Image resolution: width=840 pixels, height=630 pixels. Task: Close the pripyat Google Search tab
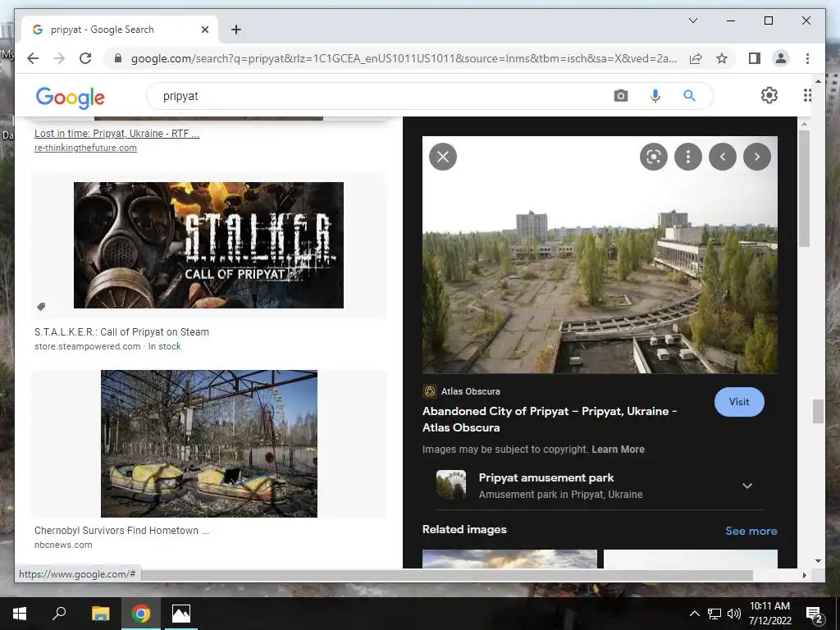coord(204,30)
